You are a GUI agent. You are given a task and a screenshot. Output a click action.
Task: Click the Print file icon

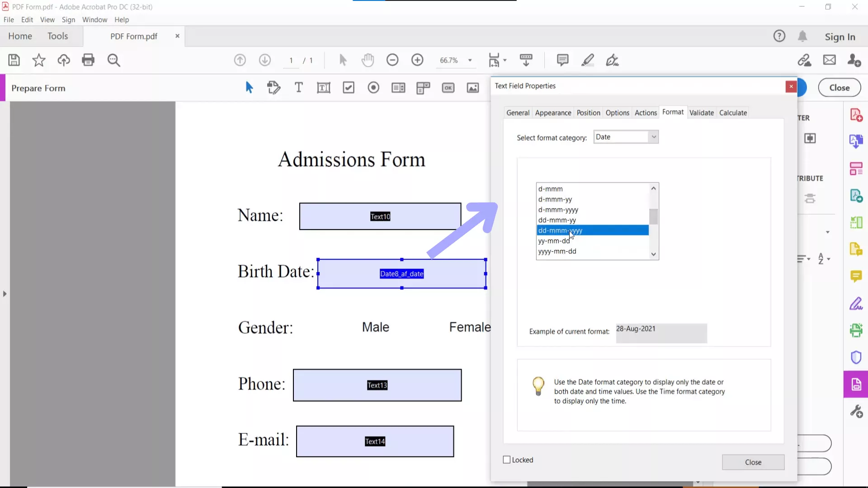(x=88, y=60)
